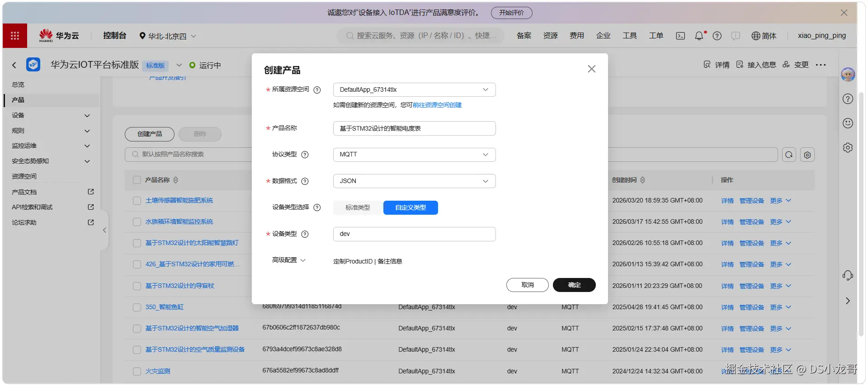Check the 火灾监测 row checkbox

(137, 372)
